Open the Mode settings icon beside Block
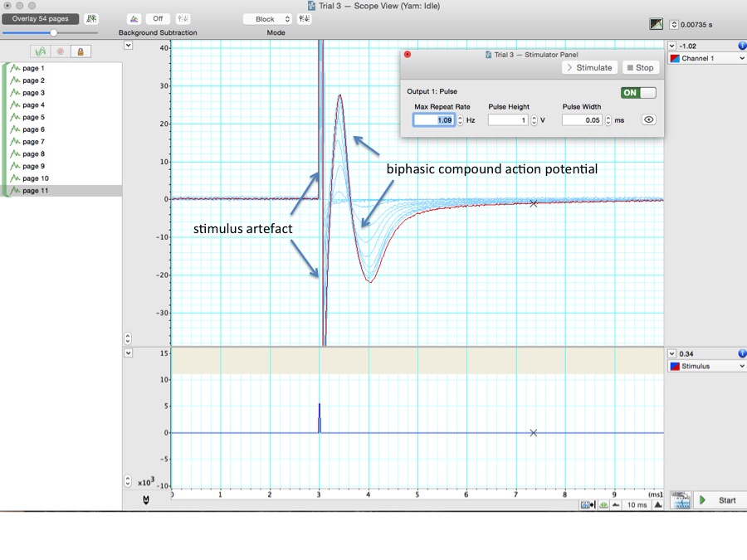The image size is (747, 560). 304,18
